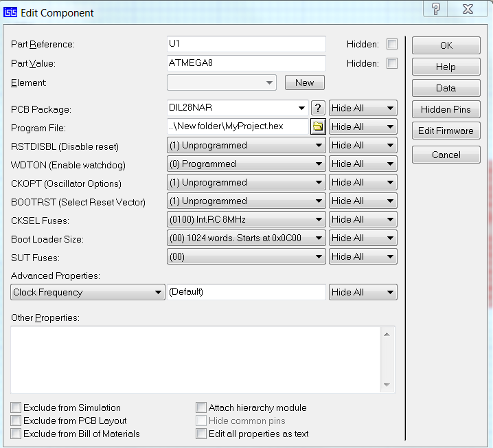Open SUT Fuses dropdown
This screenshot has height=448, width=493.
(246, 257)
